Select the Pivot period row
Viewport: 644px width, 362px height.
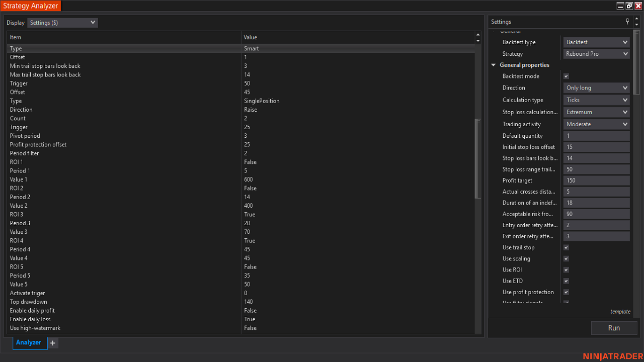[x=241, y=136]
